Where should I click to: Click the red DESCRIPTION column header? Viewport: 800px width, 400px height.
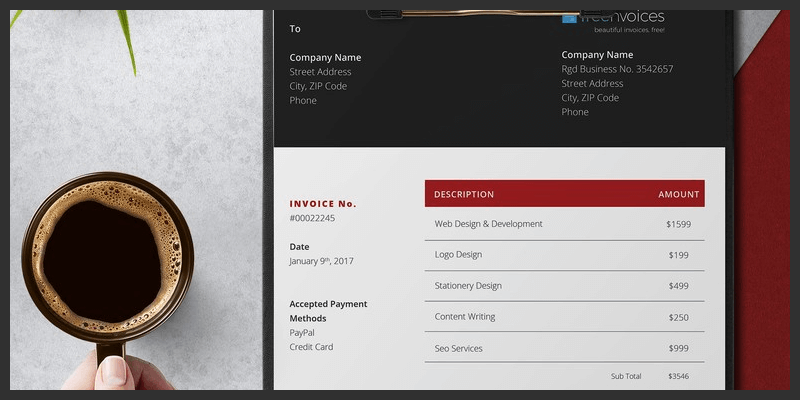(464, 194)
